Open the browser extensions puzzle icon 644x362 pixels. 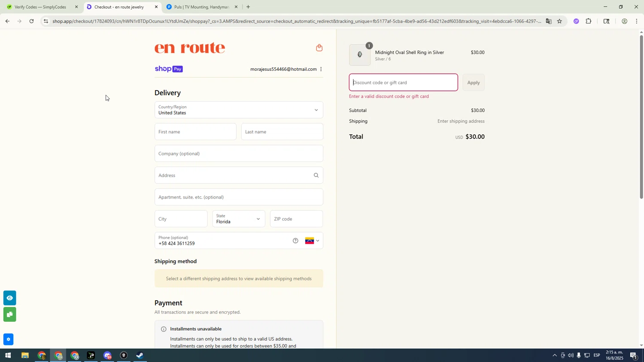(x=589, y=21)
